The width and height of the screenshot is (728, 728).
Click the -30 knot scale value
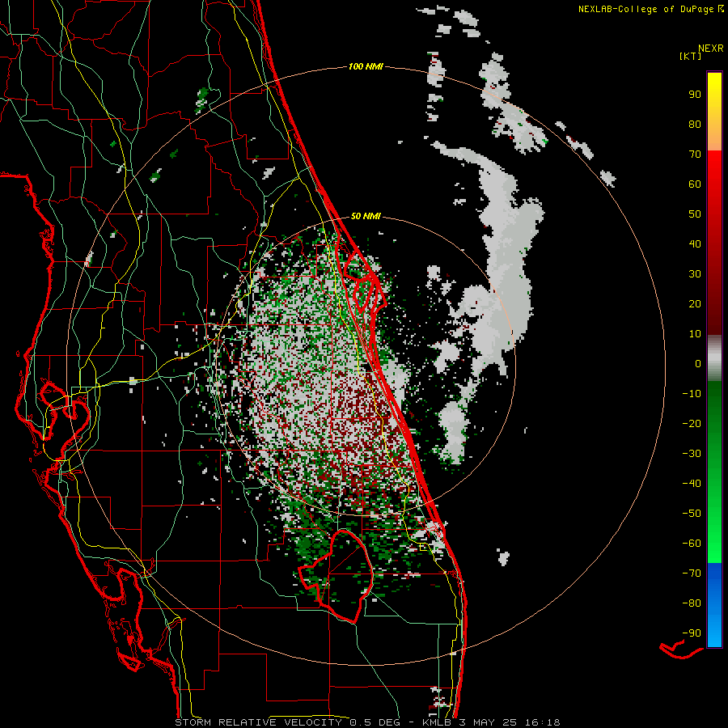tap(692, 454)
